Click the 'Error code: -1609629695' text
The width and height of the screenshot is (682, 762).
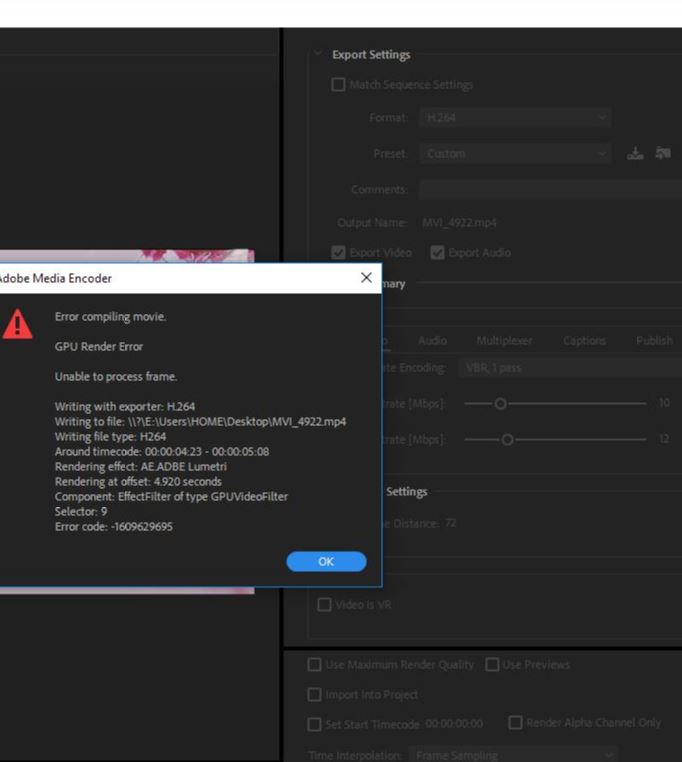coord(114,526)
